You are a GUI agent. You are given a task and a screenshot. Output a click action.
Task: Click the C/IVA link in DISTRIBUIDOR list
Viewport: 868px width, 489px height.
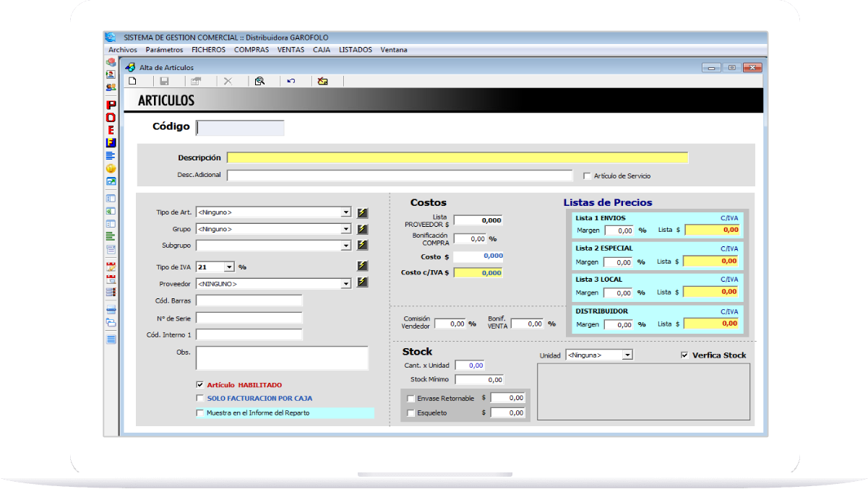tap(729, 311)
